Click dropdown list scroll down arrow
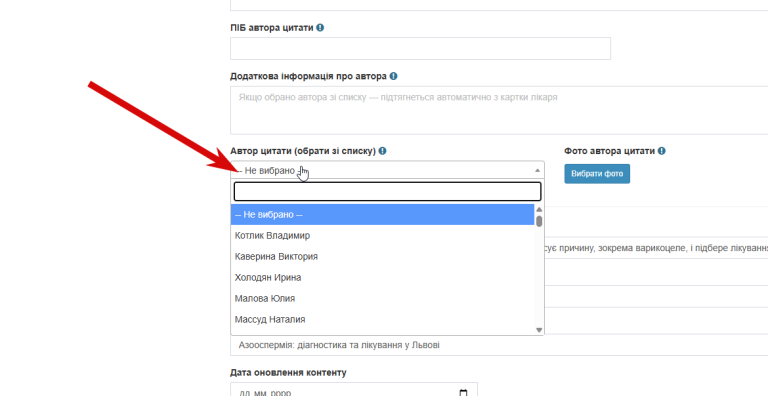 (x=539, y=330)
